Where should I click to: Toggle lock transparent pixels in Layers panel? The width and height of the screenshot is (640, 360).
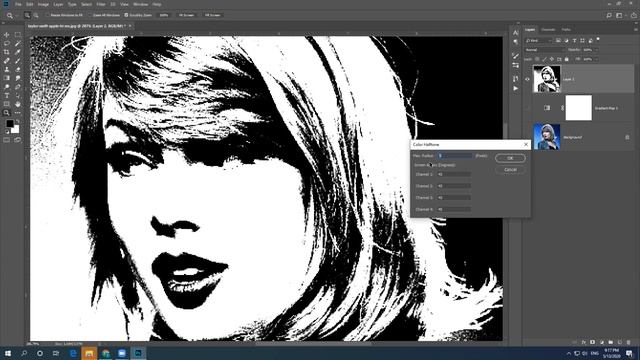(x=537, y=59)
